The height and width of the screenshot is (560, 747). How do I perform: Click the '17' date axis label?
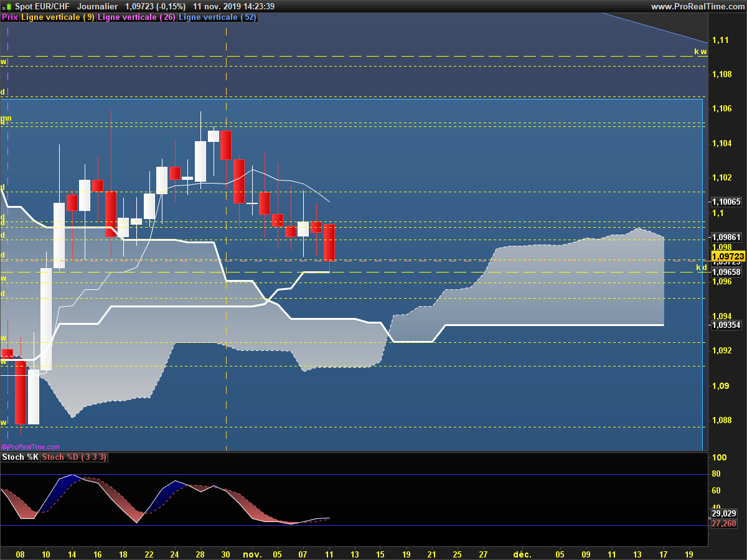[x=664, y=554]
